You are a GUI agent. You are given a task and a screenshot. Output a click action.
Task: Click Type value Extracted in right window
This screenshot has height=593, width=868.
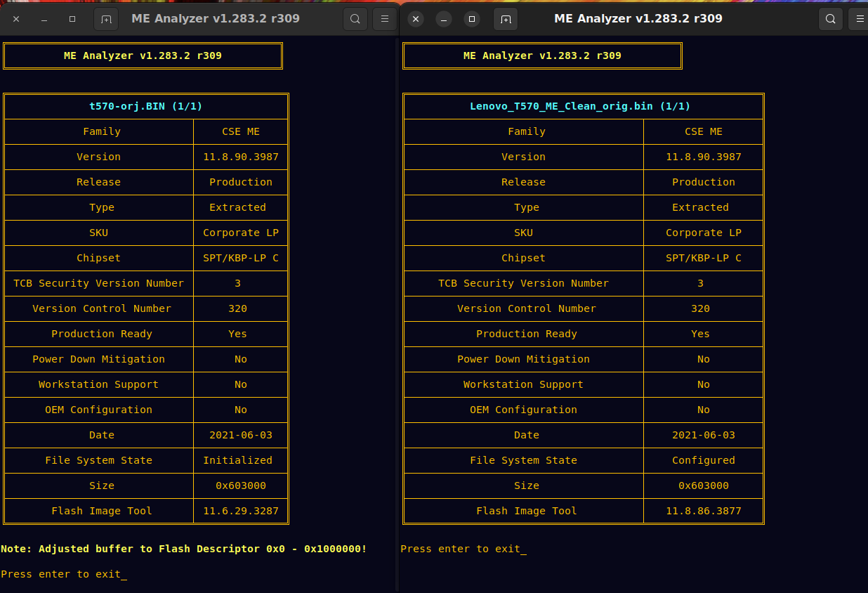coord(700,207)
